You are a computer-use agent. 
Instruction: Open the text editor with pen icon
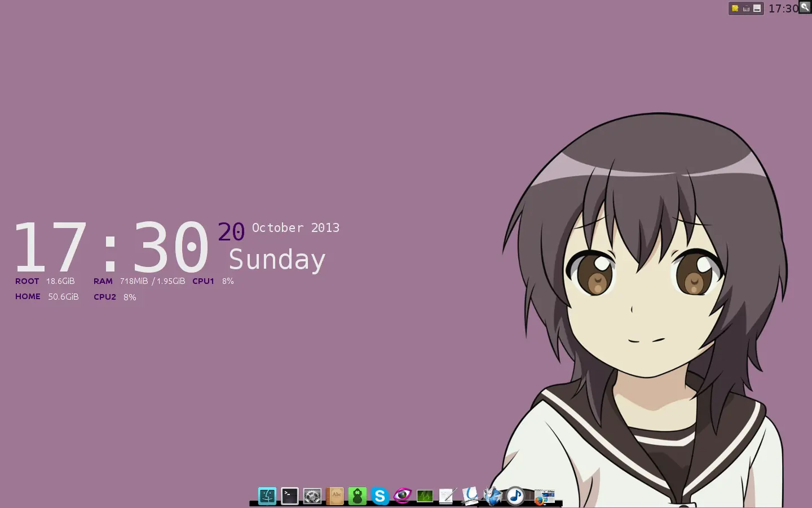[447, 496]
